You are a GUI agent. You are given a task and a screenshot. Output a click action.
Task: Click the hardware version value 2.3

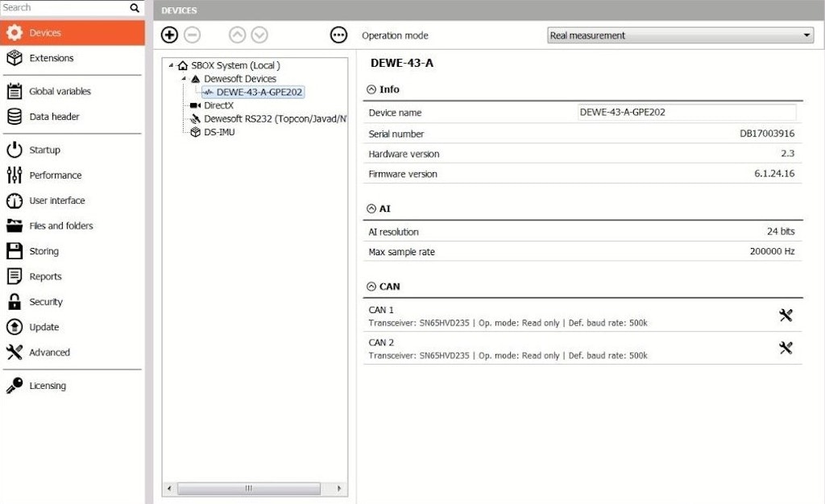[x=788, y=154]
